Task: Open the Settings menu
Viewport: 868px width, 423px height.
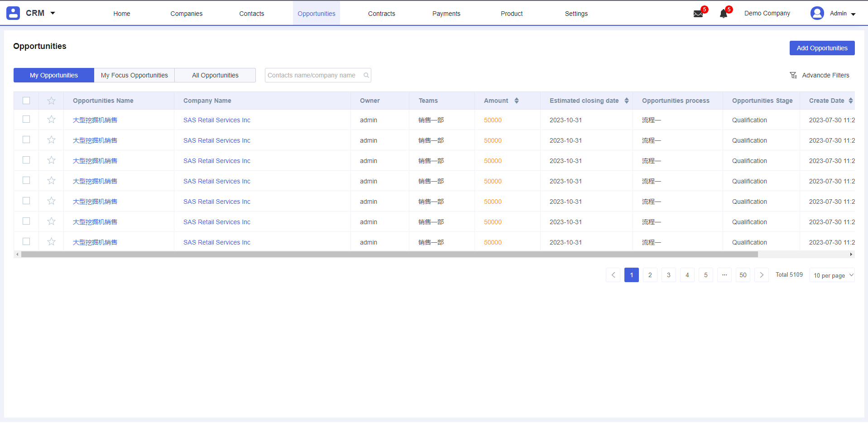Action: (x=576, y=14)
